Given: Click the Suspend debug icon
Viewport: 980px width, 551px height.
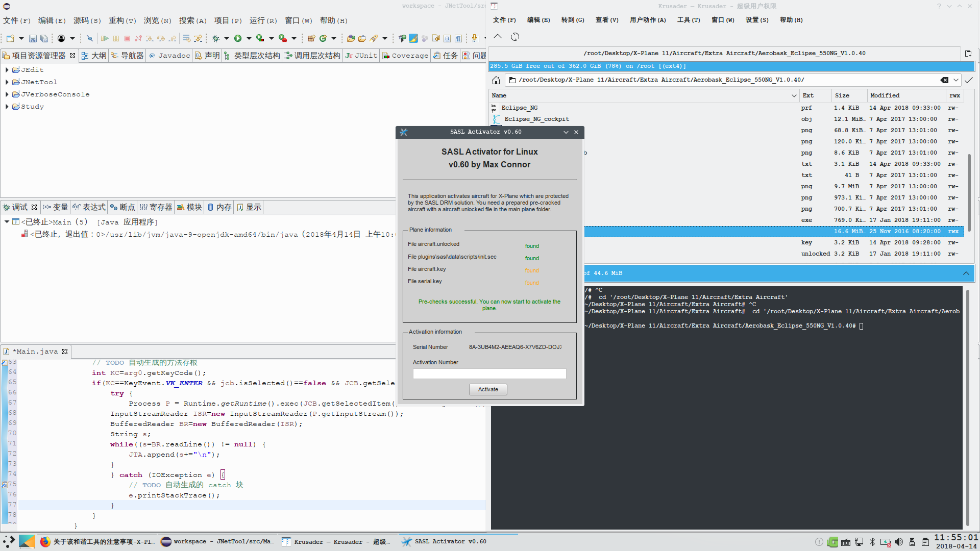Looking at the screenshot, I should 116,38.
